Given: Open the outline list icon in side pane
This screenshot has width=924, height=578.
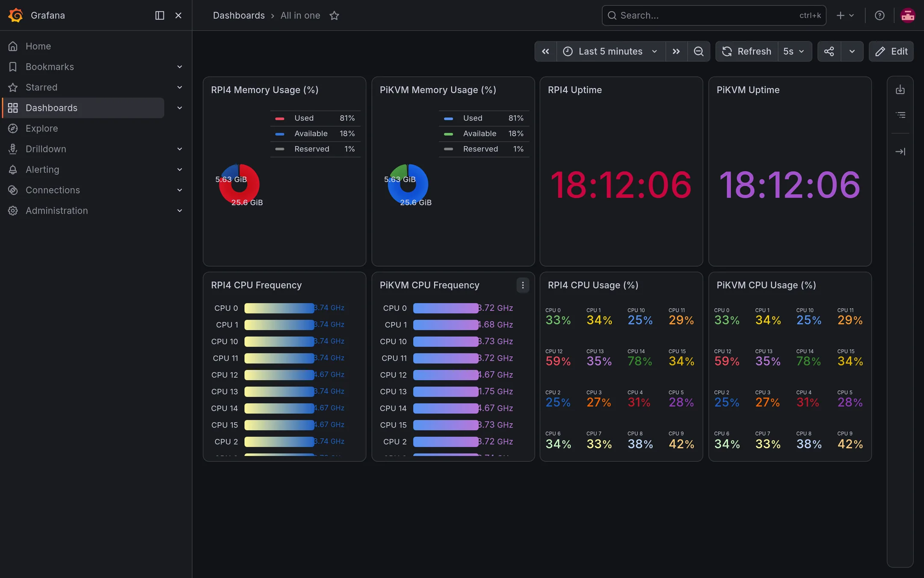Looking at the screenshot, I should pos(900,115).
